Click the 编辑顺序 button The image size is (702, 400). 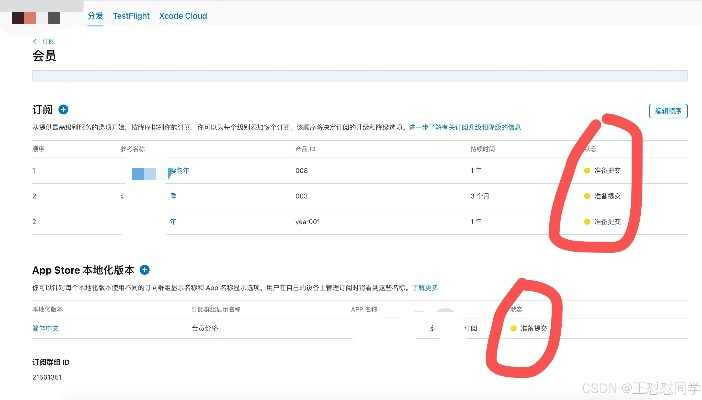tap(668, 110)
